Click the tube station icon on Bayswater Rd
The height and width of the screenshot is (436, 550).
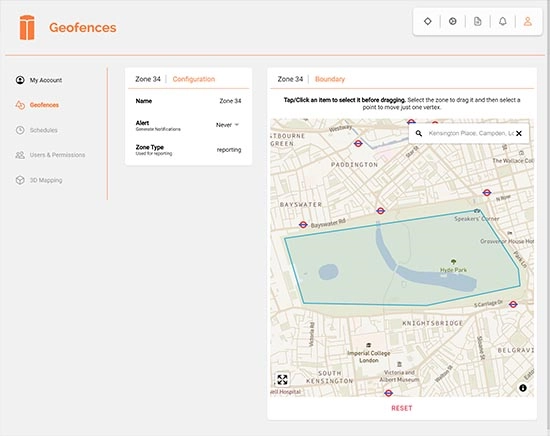303,225
